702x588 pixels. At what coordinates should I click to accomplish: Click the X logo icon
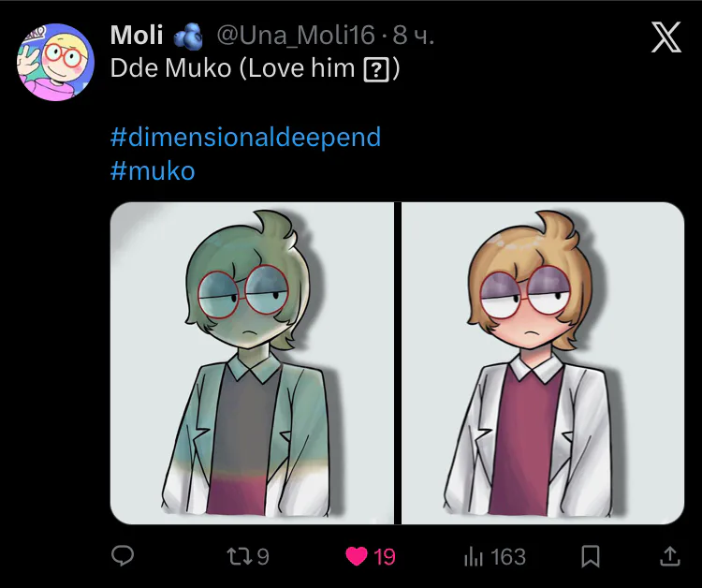665,37
